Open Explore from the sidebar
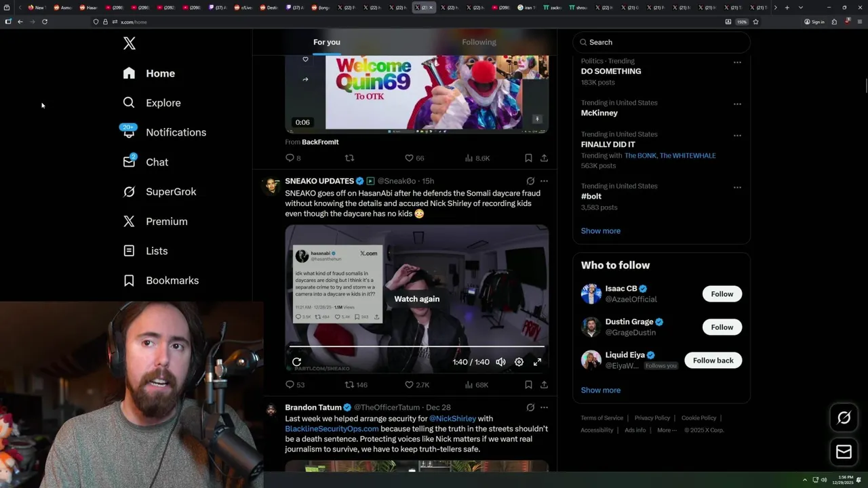This screenshot has height=488, width=868. pyautogui.click(x=152, y=103)
